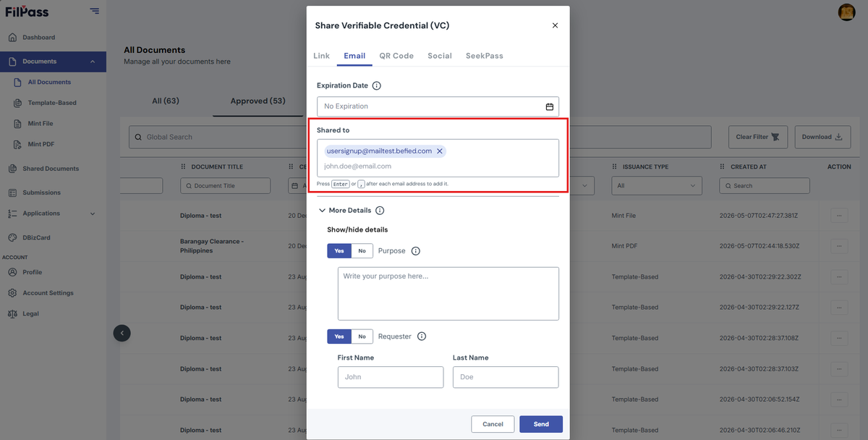Click the Download button
This screenshot has height=440, width=868.
coord(822,137)
